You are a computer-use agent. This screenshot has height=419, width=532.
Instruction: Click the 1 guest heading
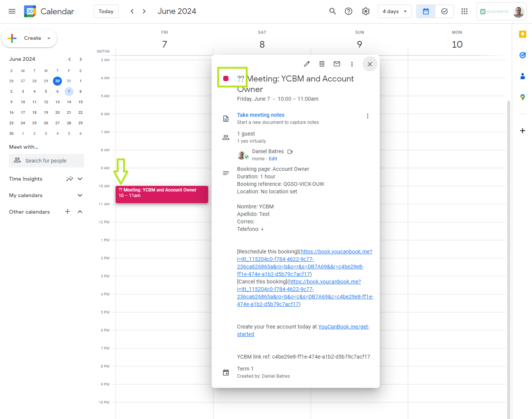point(246,134)
